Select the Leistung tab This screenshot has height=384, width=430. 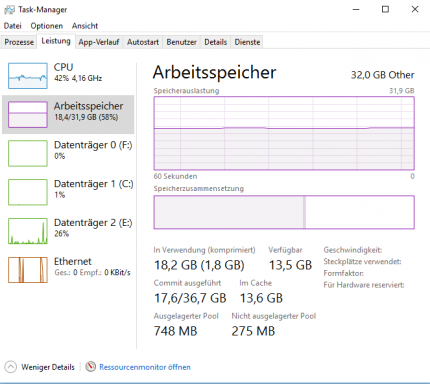click(56, 41)
